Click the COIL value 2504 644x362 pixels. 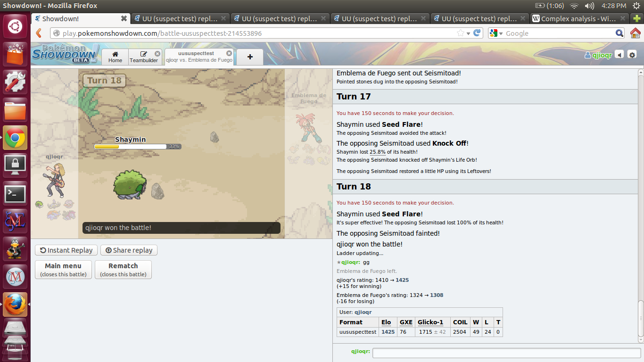(x=460, y=332)
